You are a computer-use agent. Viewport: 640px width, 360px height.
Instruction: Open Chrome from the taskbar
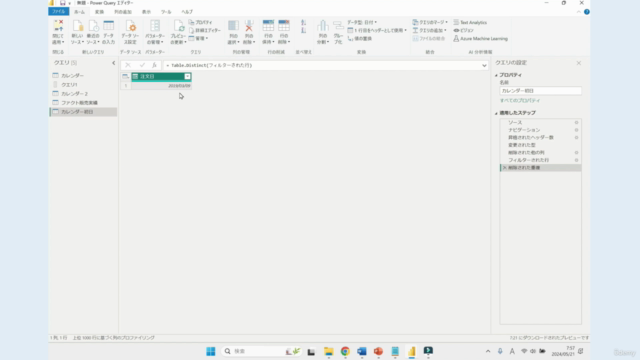point(345,351)
